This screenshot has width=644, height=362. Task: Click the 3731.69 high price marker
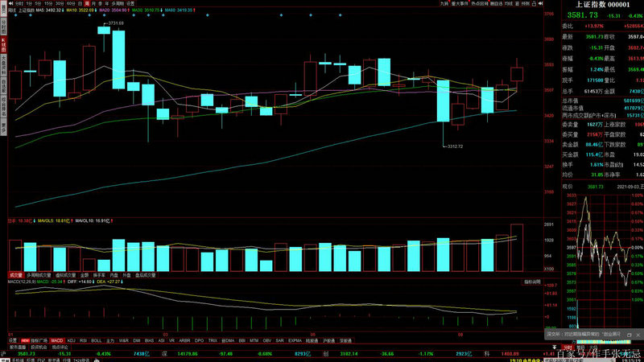click(118, 23)
